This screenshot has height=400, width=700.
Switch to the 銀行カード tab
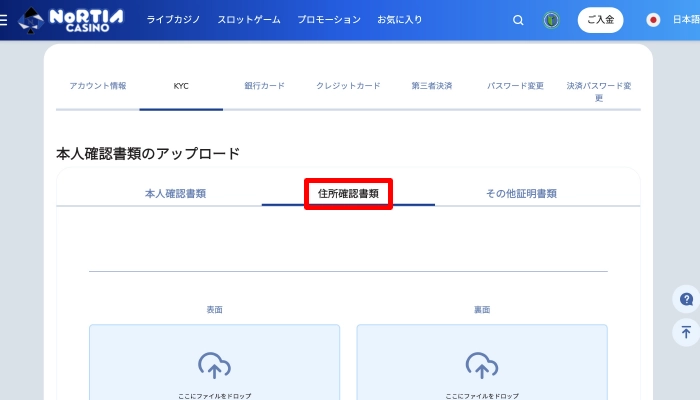coord(264,86)
